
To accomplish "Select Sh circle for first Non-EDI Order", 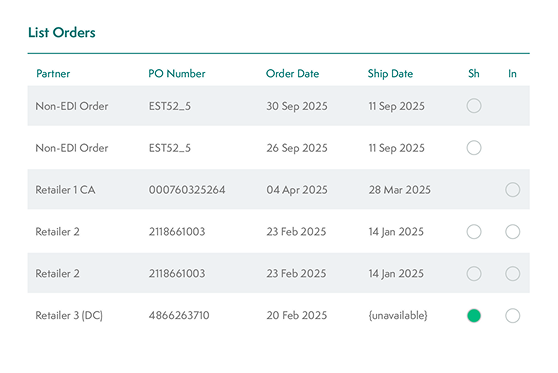I will (x=474, y=106).
